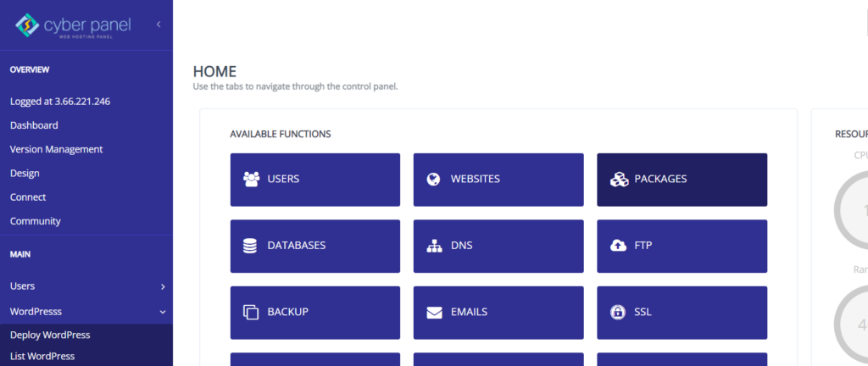Expand the Users sidebar menu
Viewport: 868px width, 366px height.
coord(163,287)
